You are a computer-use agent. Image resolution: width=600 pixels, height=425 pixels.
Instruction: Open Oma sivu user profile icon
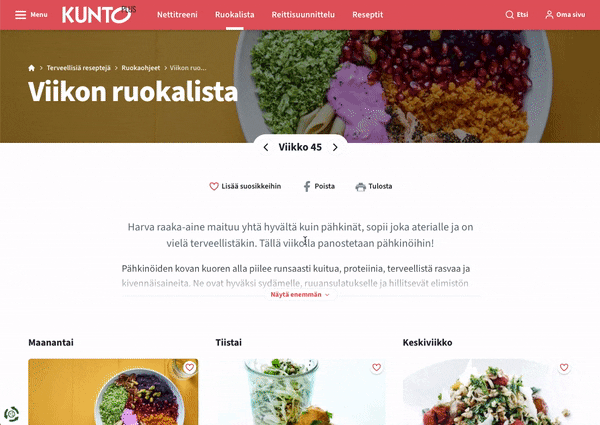549,15
